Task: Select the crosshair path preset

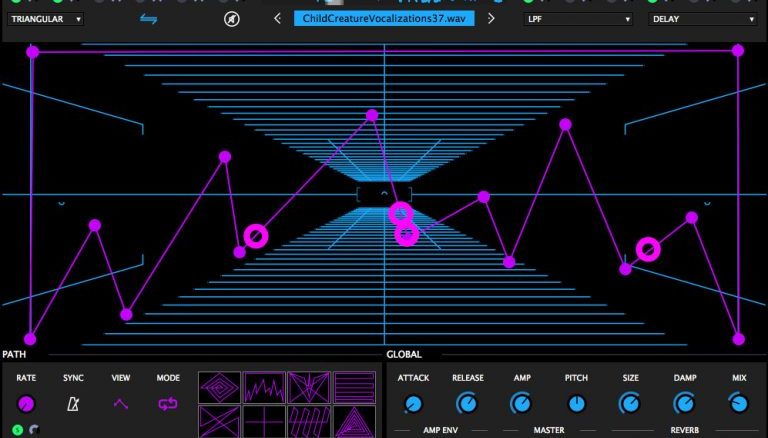Action: click(x=264, y=421)
